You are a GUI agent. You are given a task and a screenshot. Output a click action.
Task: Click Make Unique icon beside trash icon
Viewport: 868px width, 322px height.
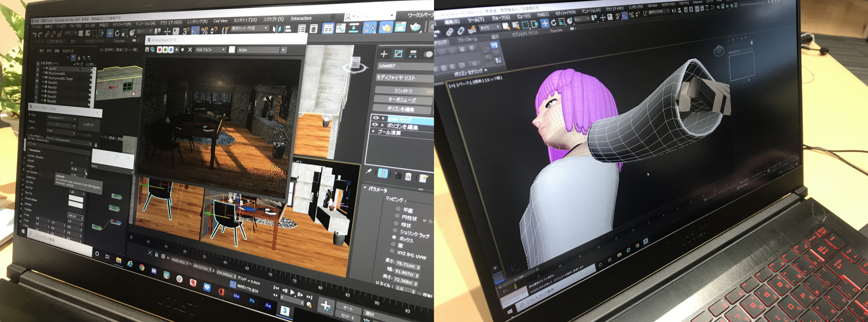(x=397, y=175)
